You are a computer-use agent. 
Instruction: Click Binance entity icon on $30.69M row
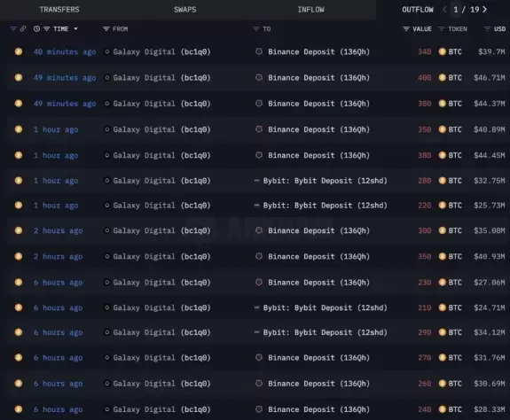coord(259,384)
